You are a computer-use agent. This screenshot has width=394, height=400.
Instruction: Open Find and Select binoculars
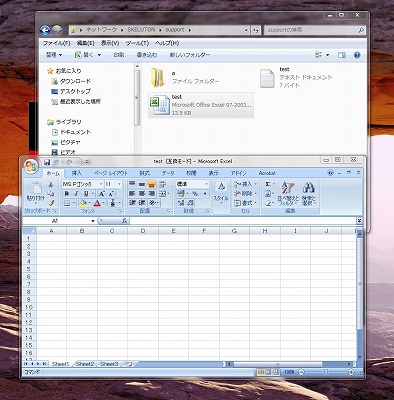pyautogui.click(x=309, y=194)
